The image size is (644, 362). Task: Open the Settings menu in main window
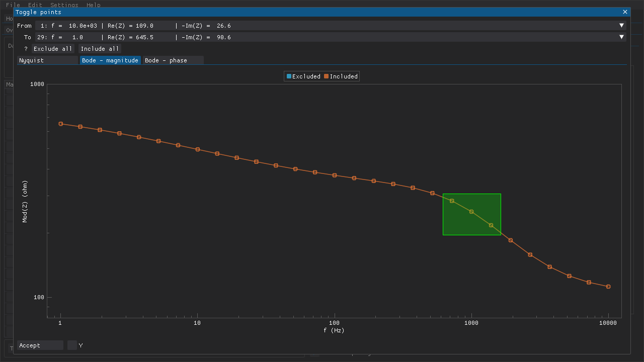coord(64,5)
